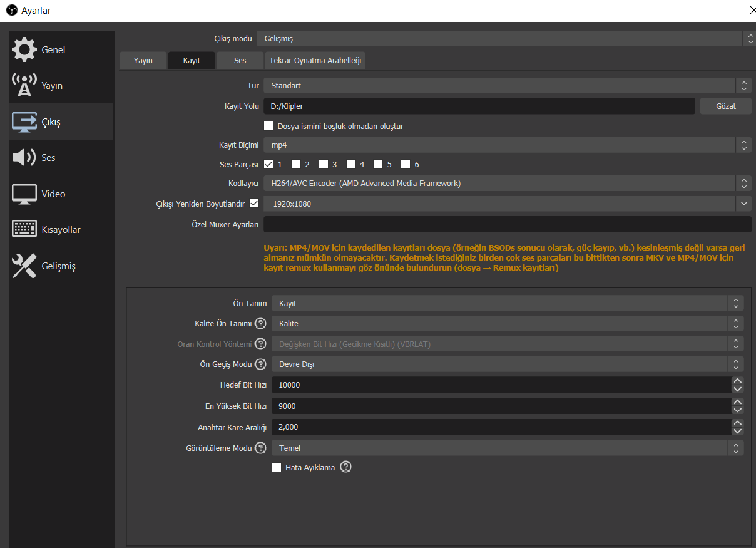Image resolution: width=756 pixels, height=548 pixels.
Task: Open Ses speaker icon in sidebar
Action: [24, 157]
